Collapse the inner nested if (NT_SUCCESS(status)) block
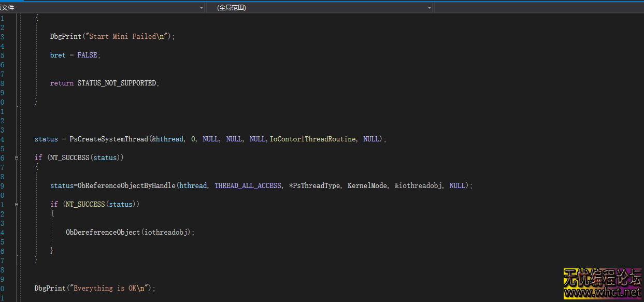The width and height of the screenshot is (644, 302). coord(17,204)
